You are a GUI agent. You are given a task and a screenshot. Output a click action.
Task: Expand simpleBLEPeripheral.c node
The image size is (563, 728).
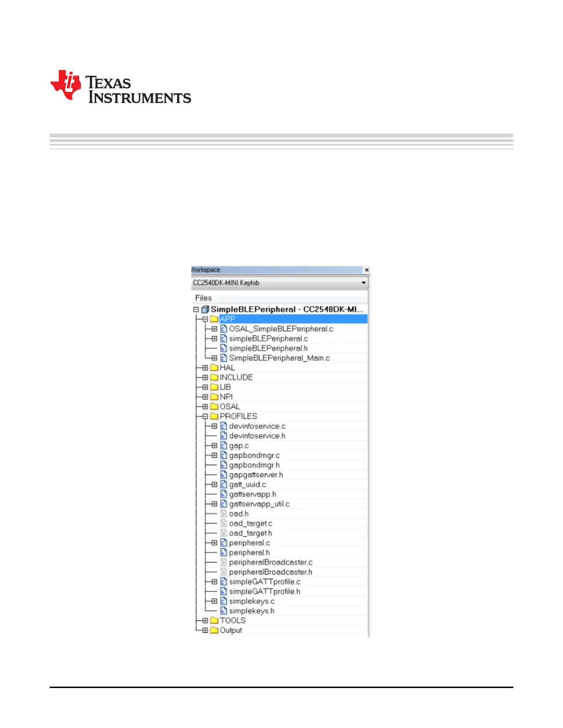coord(214,338)
